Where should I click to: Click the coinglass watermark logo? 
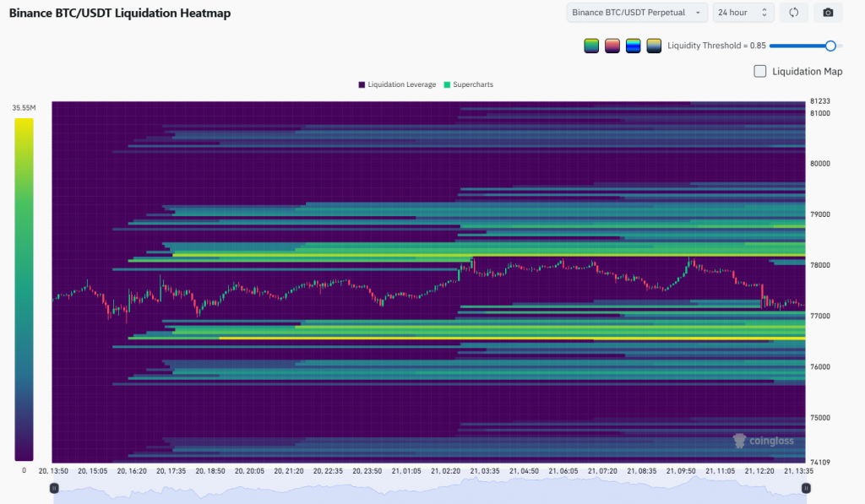[764, 441]
